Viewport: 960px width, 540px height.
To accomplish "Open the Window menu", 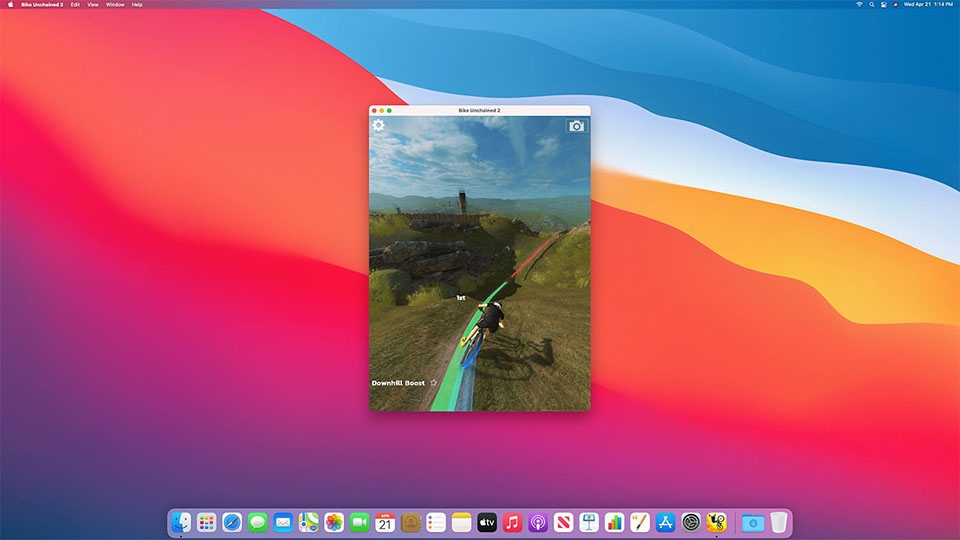I will [115, 5].
